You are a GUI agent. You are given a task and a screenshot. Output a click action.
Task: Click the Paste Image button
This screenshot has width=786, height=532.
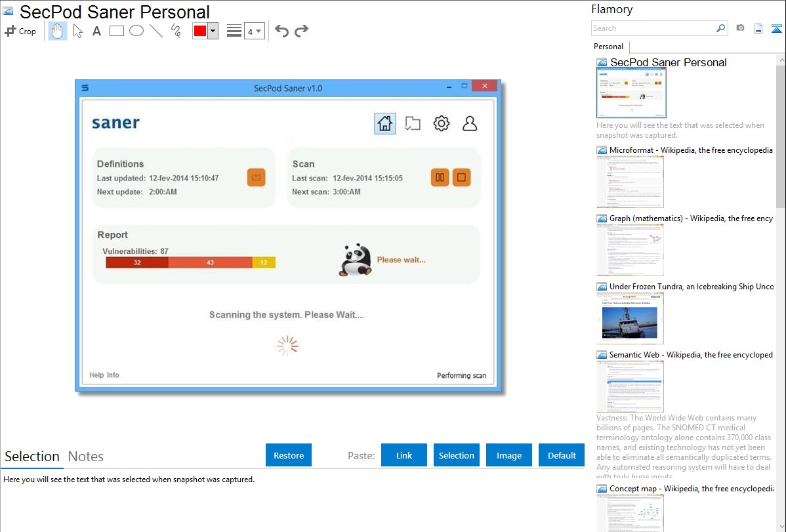pos(508,455)
